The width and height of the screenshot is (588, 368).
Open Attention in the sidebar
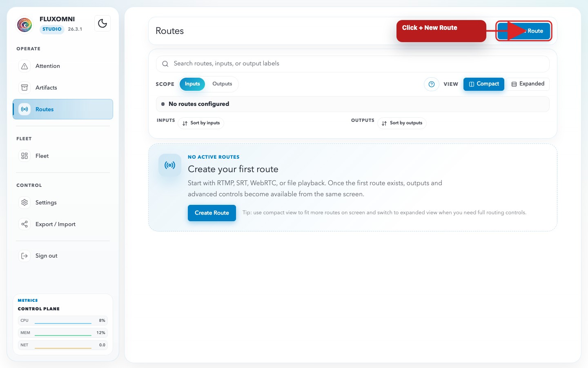coord(63,66)
